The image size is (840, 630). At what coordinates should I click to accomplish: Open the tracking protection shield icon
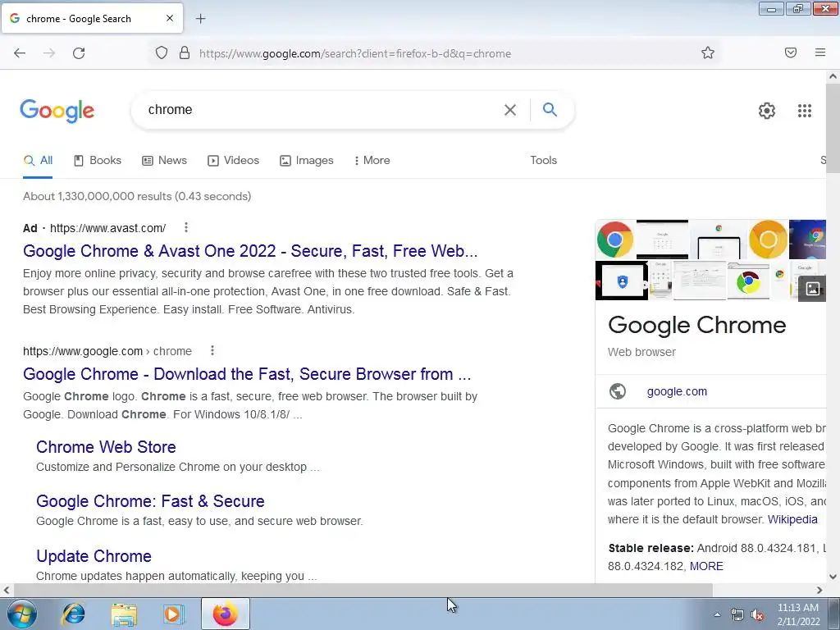[x=162, y=52]
